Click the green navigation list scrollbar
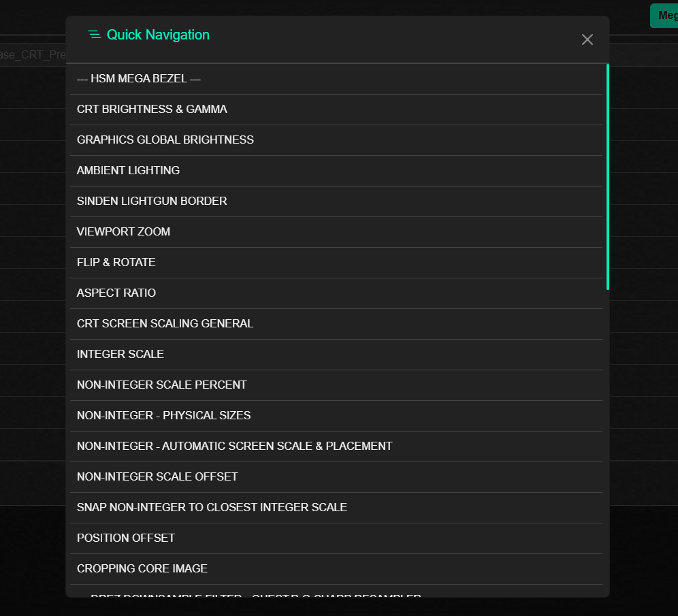The width and height of the screenshot is (678, 616). coord(607,177)
